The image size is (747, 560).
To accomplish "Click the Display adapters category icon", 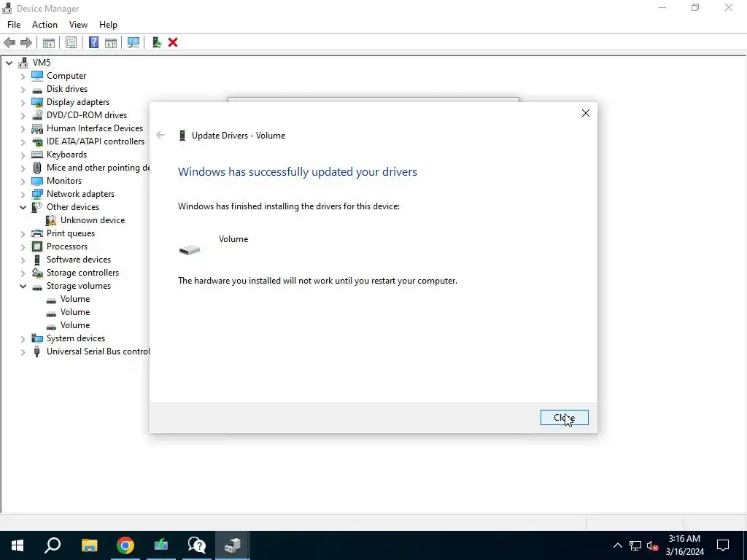I will (x=37, y=102).
